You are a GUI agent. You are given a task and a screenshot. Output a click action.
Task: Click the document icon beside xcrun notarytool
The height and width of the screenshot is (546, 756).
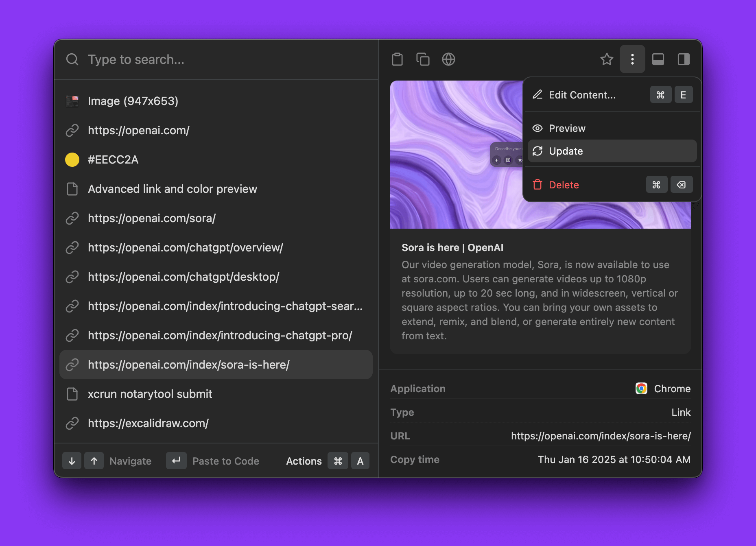72,394
